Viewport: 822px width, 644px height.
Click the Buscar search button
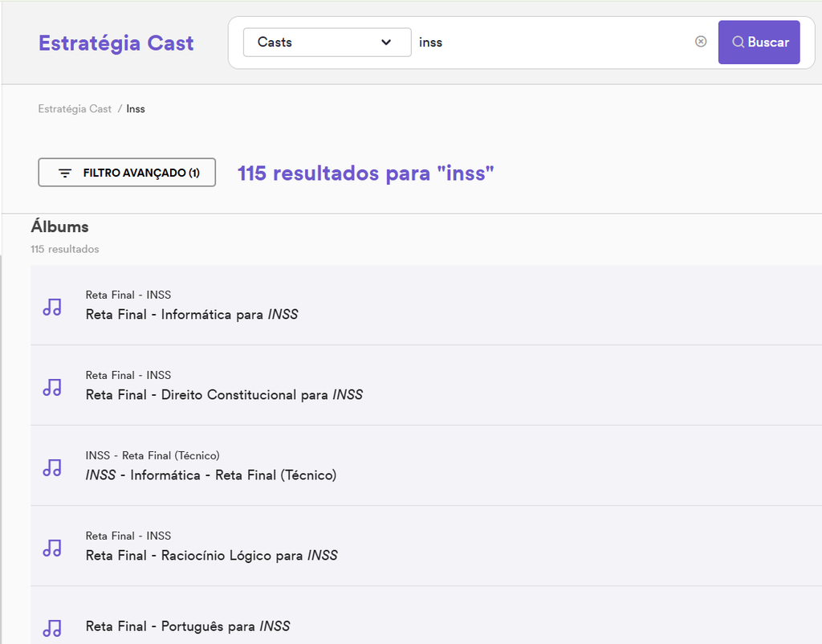(x=759, y=43)
